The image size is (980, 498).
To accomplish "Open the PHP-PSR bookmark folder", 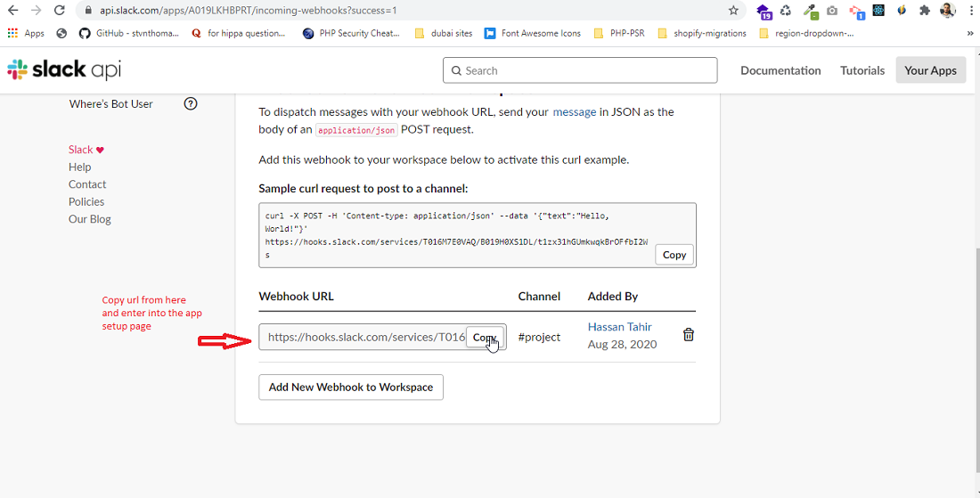I will coord(619,33).
